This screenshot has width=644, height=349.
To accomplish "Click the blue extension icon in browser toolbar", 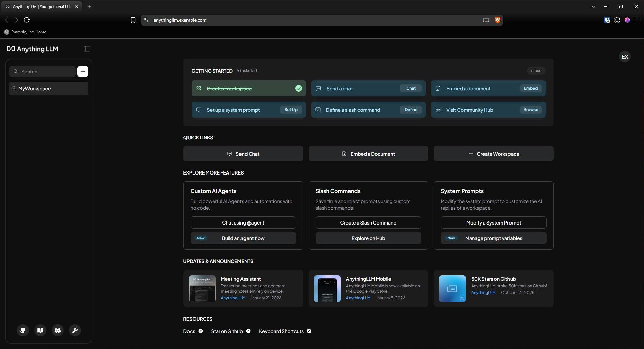I will 607,20.
